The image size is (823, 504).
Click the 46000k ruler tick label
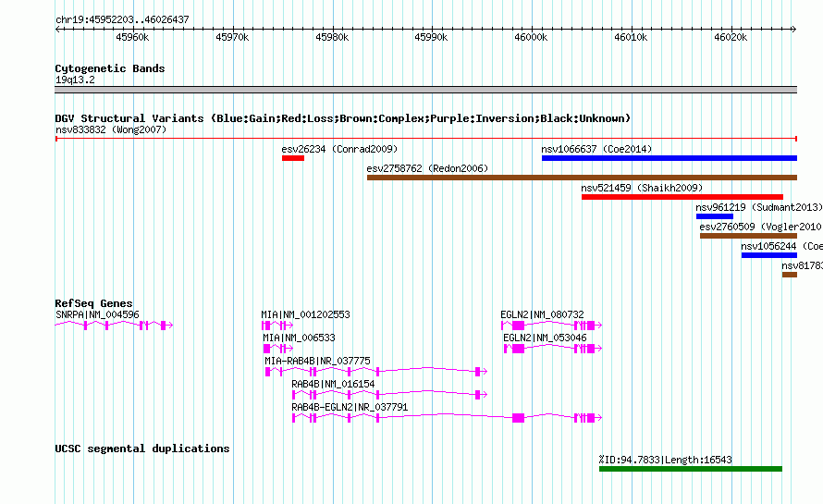click(x=531, y=37)
